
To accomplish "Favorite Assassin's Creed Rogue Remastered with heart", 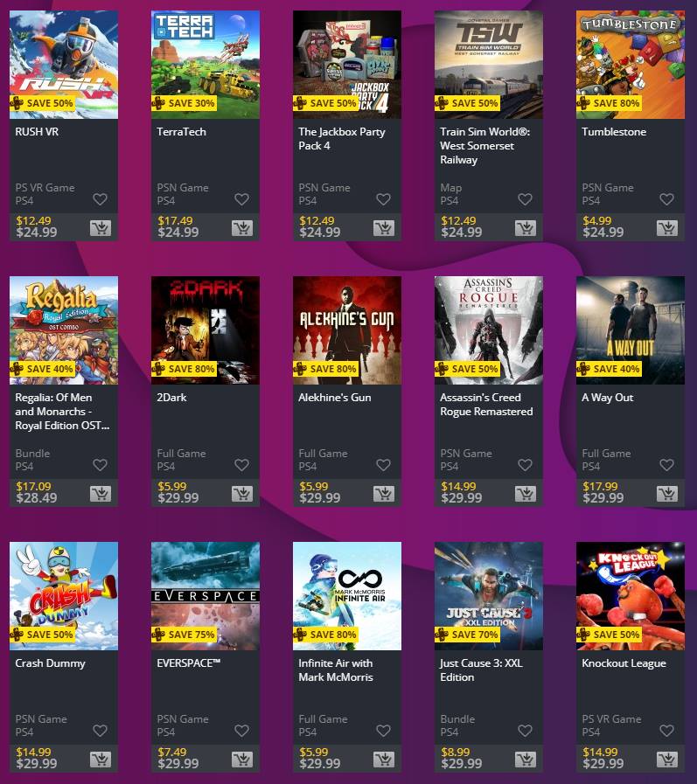I will tap(525, 464).
